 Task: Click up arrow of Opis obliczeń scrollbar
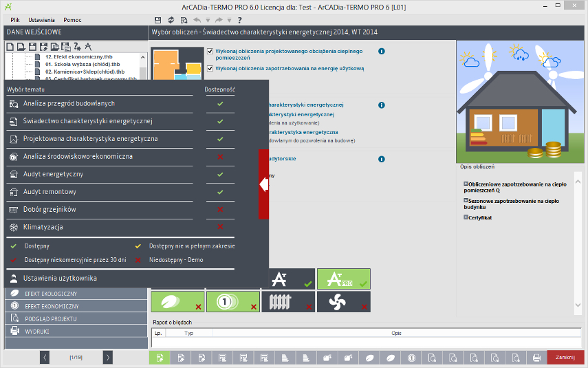[x=578, y=182]
